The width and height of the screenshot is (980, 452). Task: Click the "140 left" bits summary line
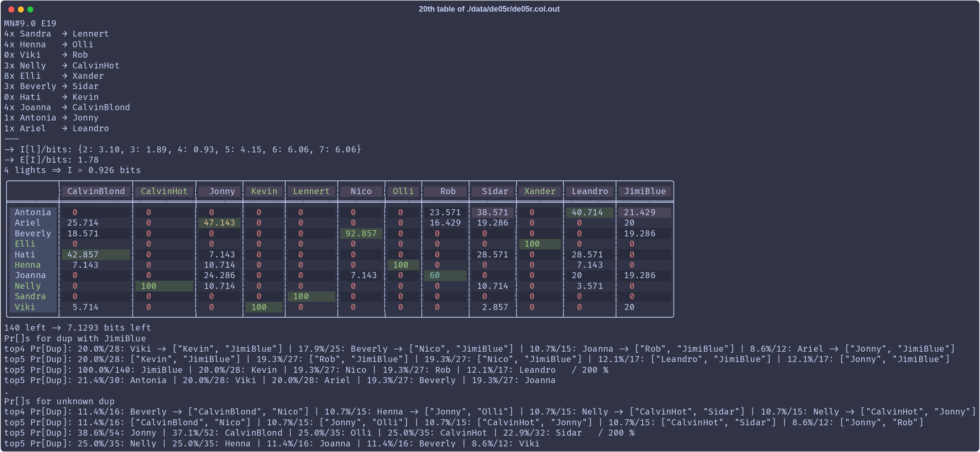(x=78, y=328)
